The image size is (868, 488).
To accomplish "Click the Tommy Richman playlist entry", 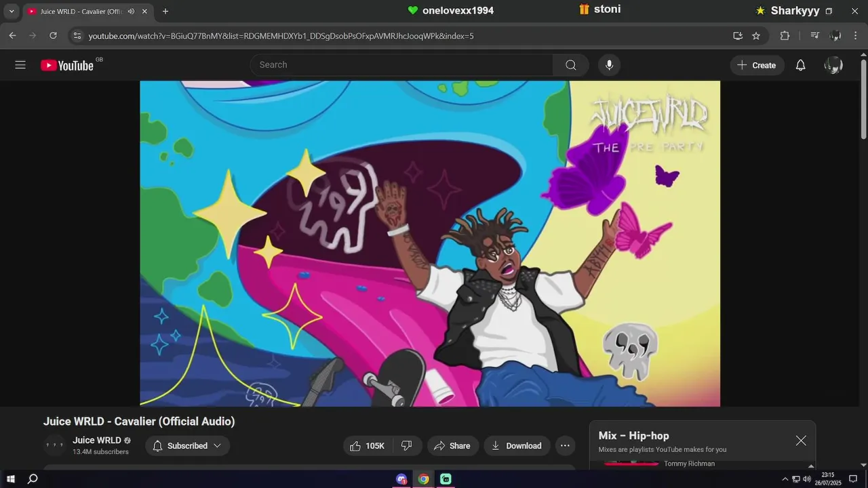I will click(x=689, y=464).
